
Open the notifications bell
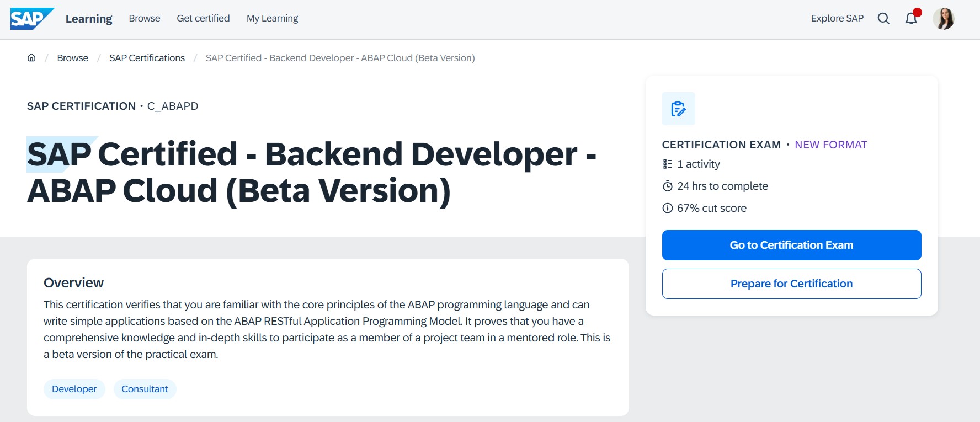point(911,18)
